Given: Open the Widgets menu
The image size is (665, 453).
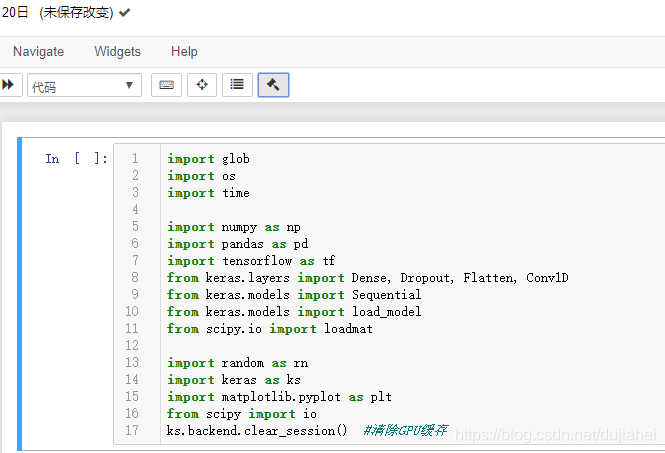Looking at the screenshot, I should (117, 51).
